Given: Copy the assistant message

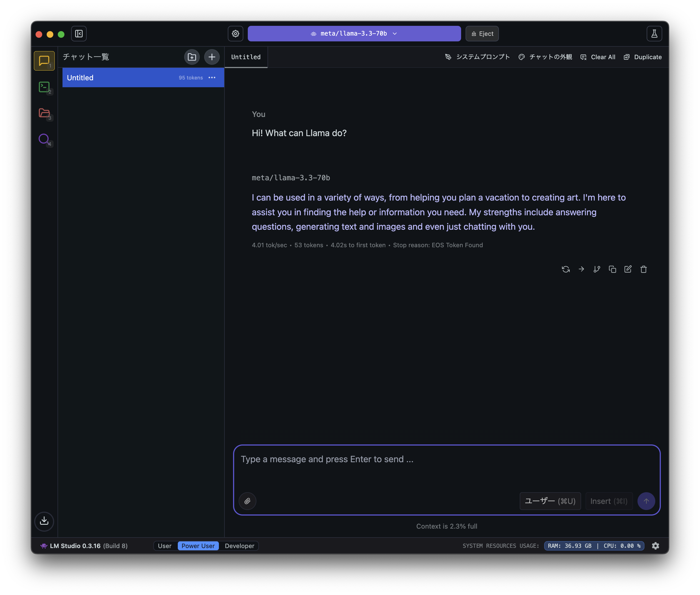Looking at the screenshot, I should pos(612,269).
